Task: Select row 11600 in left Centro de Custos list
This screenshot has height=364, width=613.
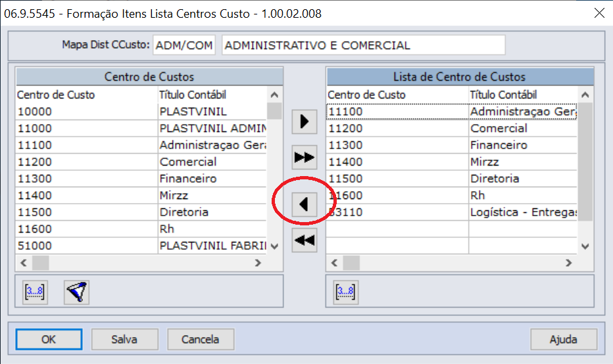Action: point(141,229)
